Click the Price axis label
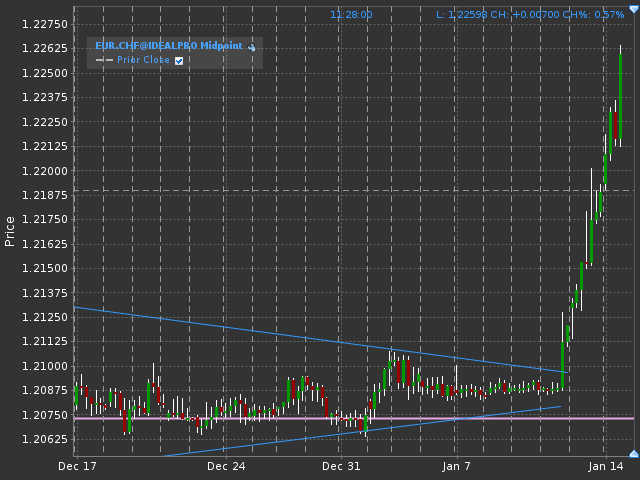Image resolution: width=640 pixels, height=480 pixels. click(x=10, y=230)
